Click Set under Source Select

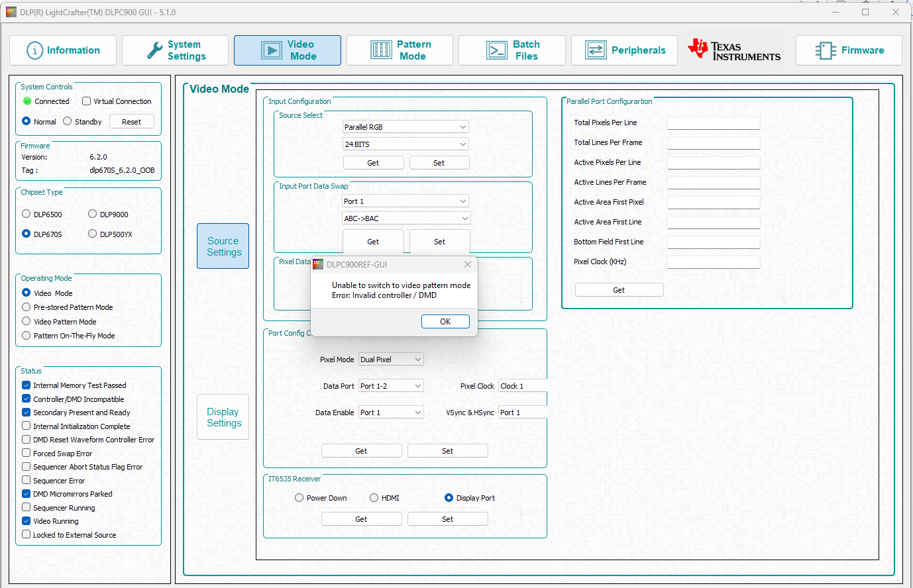point(439,163)
